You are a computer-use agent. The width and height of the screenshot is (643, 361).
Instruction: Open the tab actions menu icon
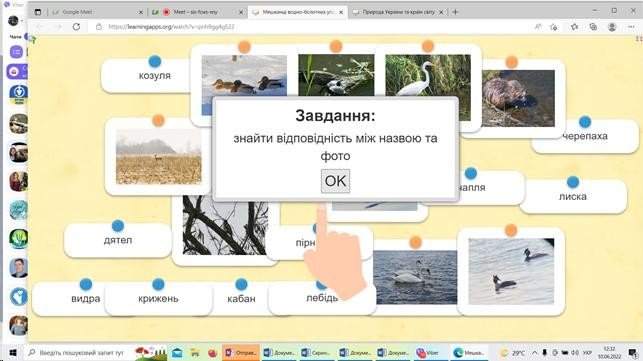[38, 12]
